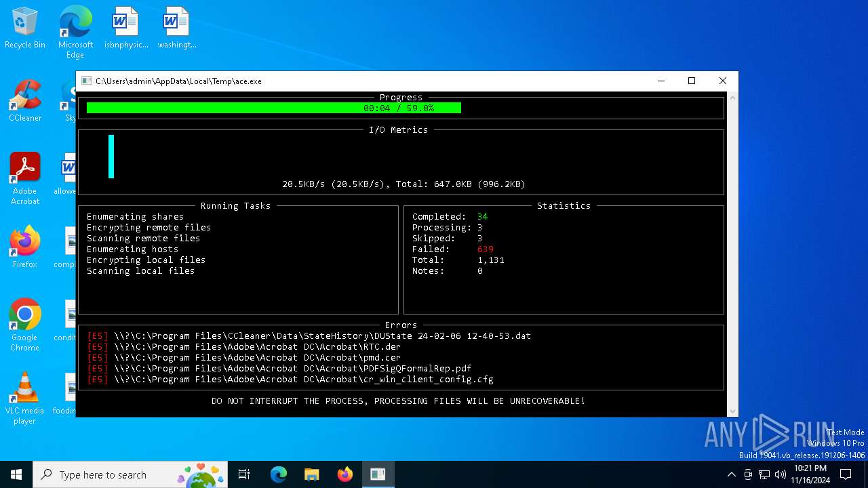
Task: Click the 'Scanning remote files' task line
Action: tap(143, 238)
